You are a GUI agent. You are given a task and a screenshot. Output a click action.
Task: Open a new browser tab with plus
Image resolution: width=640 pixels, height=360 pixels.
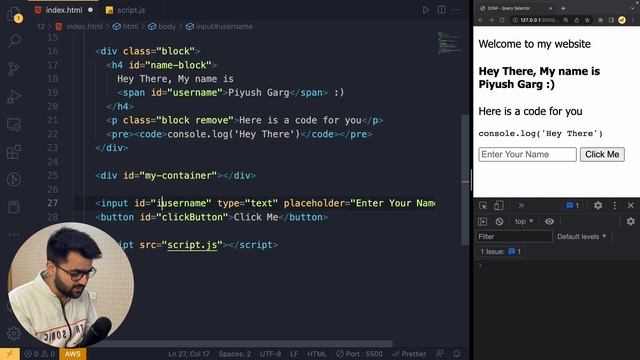[x=563, y=8]
